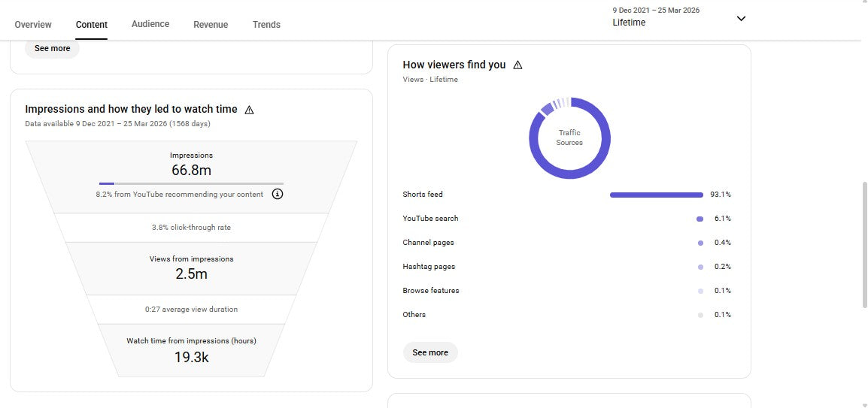Screen dimensions: 868x408
Task: Click the Traffic Sources donut chart
Action: (569, 138)
